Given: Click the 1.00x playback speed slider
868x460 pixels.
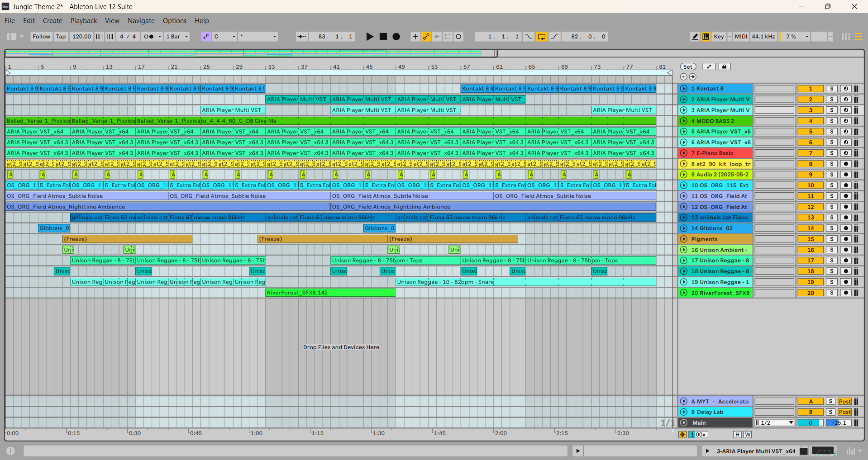Looking at the screenshot, I should (x=699, y=434).
